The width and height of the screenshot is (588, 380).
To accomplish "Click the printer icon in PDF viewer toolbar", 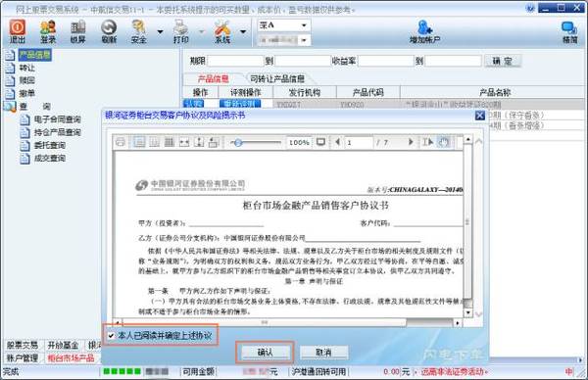I will tap(121, 142).
